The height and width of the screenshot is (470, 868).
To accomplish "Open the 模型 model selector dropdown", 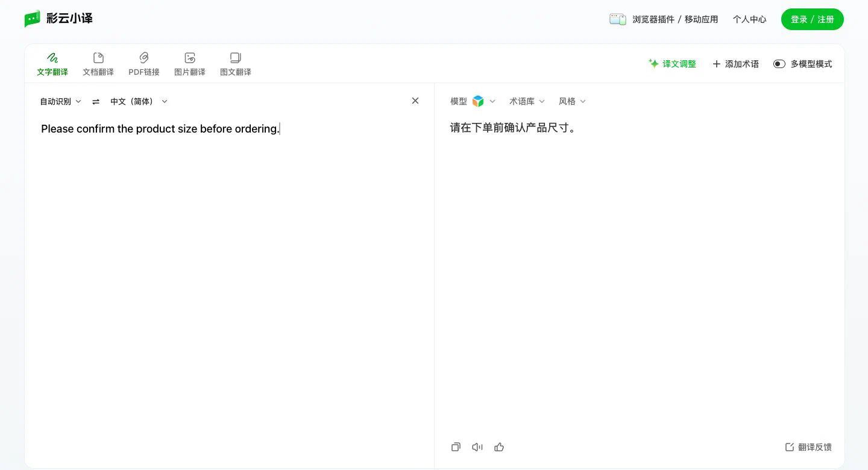I will (473, 101).
